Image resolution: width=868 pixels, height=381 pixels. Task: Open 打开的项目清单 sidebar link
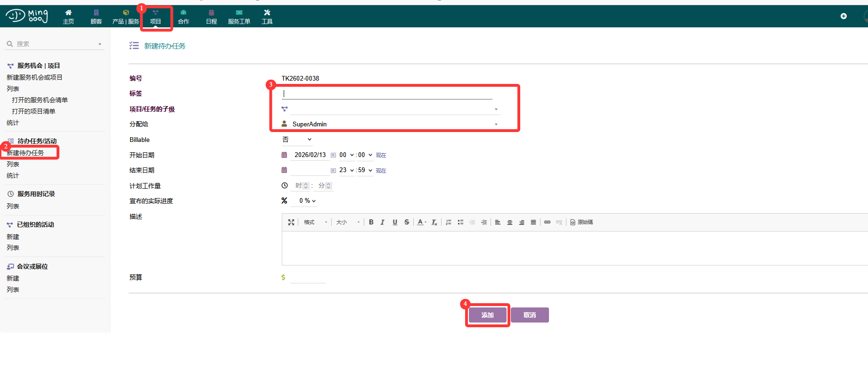click(33, 111)
